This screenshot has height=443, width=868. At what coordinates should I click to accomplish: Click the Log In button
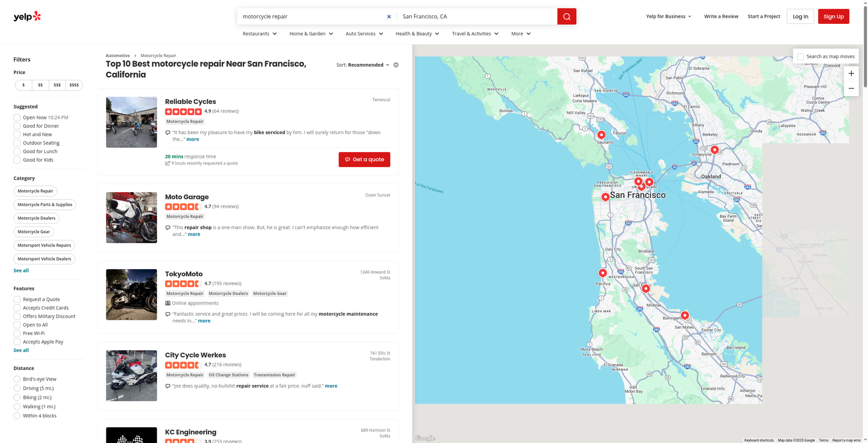pyautogui.click(x=800, y=16)
